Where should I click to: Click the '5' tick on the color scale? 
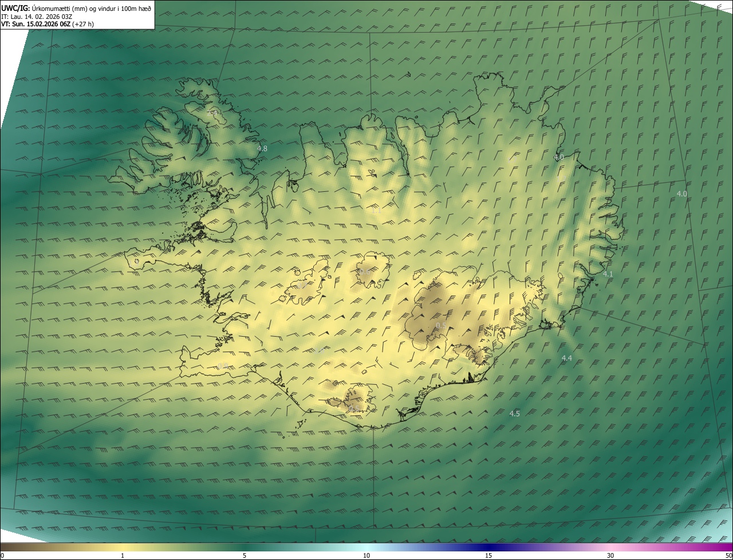click(245, 556)
